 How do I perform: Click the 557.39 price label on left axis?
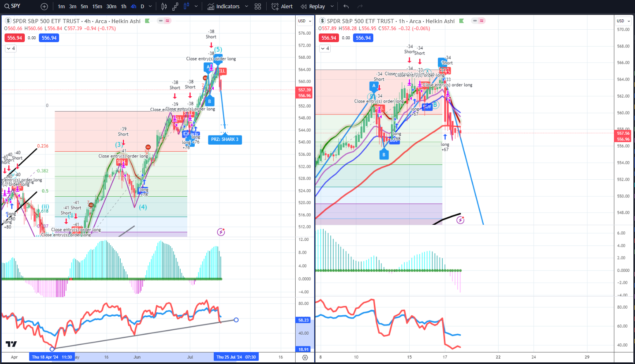click(x=305, y=90)
